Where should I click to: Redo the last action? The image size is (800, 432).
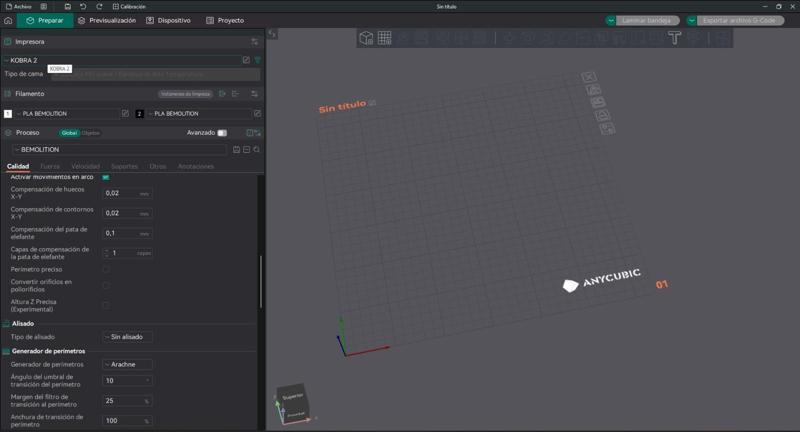pyautogui.click(x=99, y=7)
